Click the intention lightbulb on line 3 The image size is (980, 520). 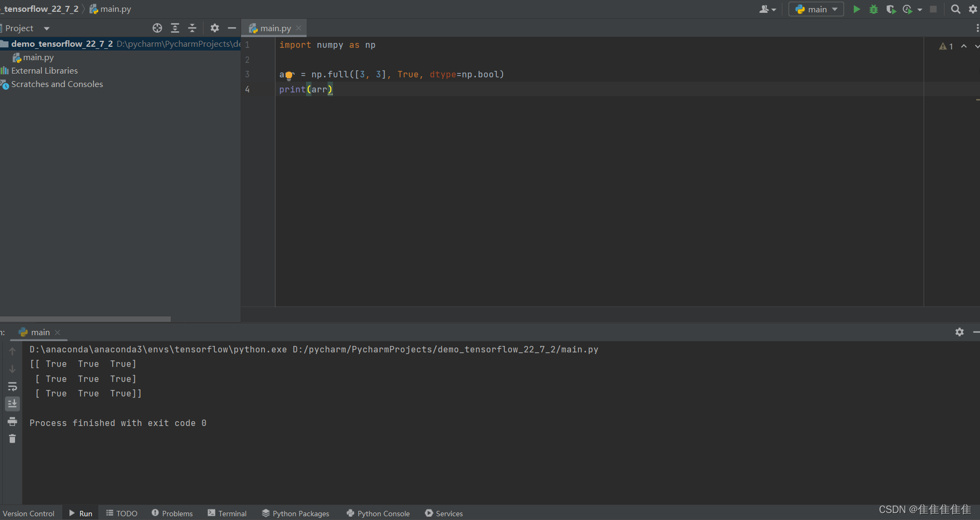[289, 76]
